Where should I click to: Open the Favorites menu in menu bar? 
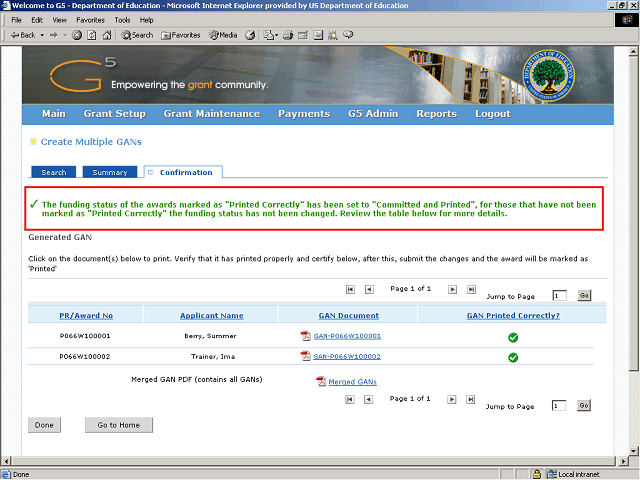[x=90, y=20]
